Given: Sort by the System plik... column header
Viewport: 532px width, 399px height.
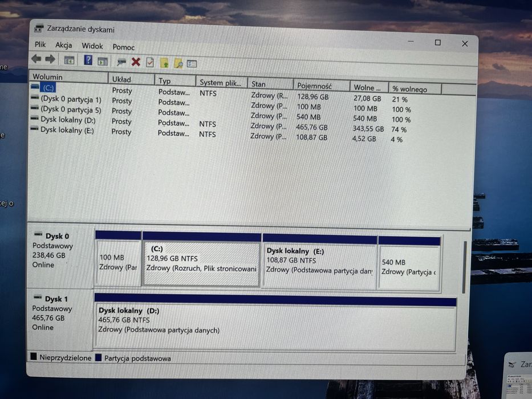Looking at the screenshot, I should click(222, 83).
